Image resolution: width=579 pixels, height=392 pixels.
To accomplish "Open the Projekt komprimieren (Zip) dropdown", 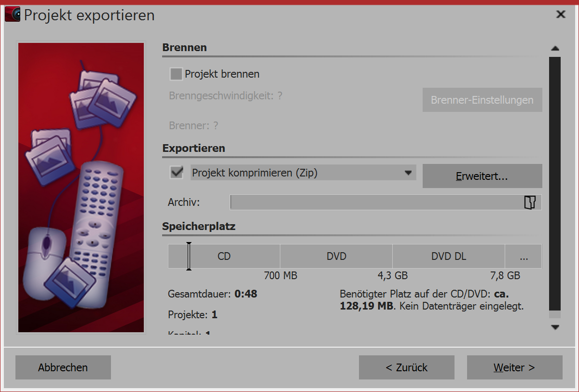I will tap(409, 172).
